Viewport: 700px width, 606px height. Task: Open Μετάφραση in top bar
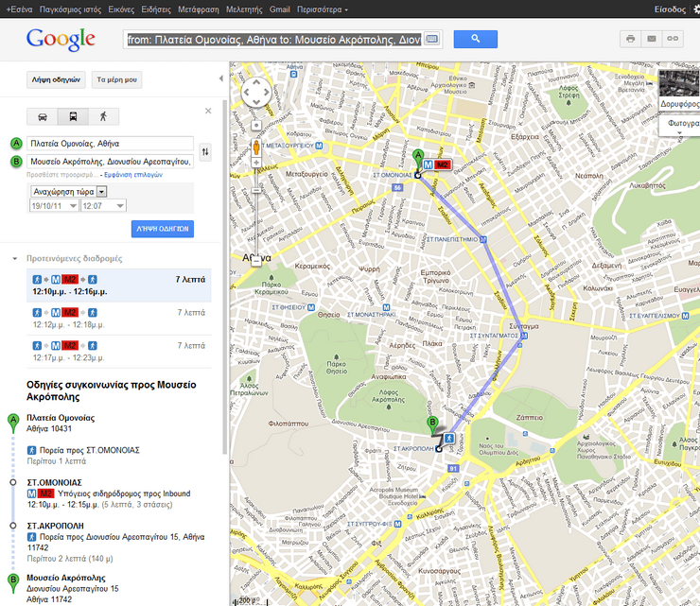pyautogui.click(x=199, y=9)
